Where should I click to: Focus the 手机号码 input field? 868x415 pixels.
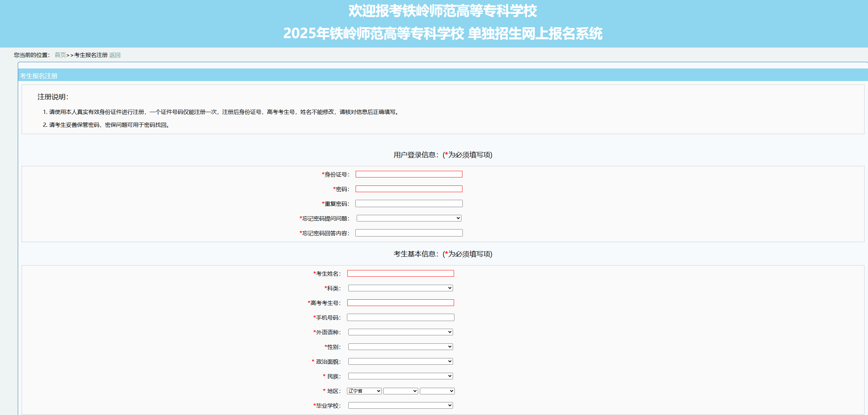[x=401, y=317]
